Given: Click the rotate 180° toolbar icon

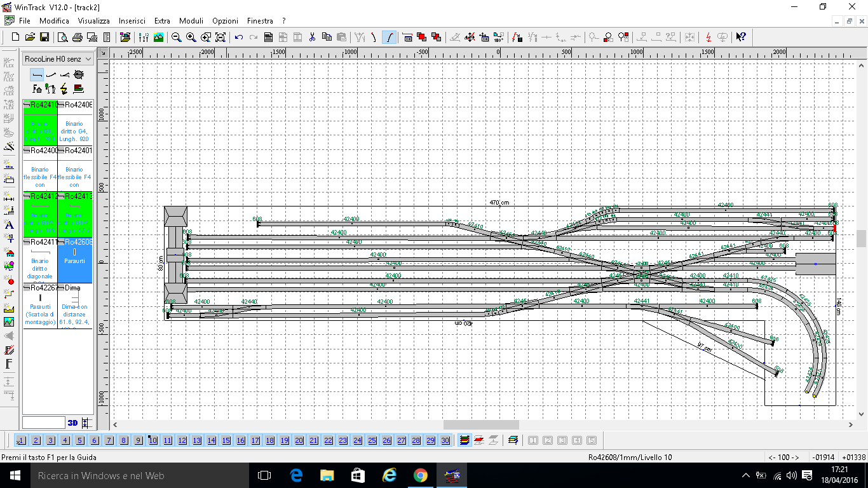Looking at the screenshot, I should coord(499,37).
